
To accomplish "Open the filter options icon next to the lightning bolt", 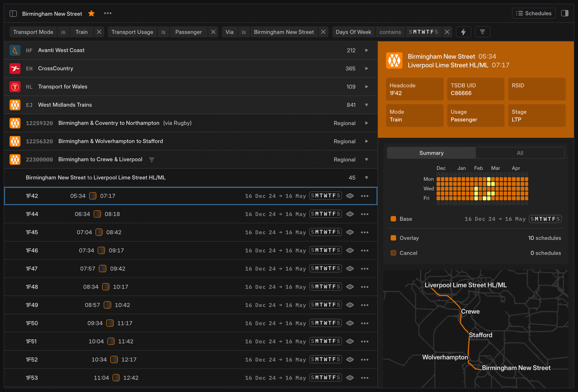I will click(x=483, y=32).
